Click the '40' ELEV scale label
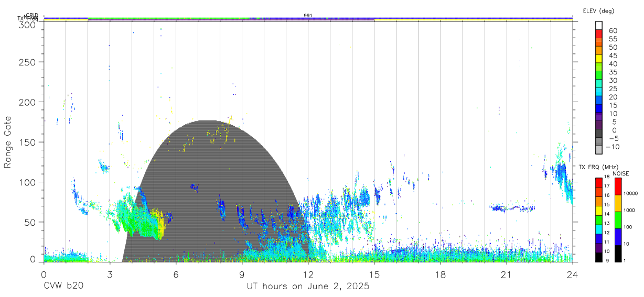The height and width of the screenshot is (297, 644). 613,64
